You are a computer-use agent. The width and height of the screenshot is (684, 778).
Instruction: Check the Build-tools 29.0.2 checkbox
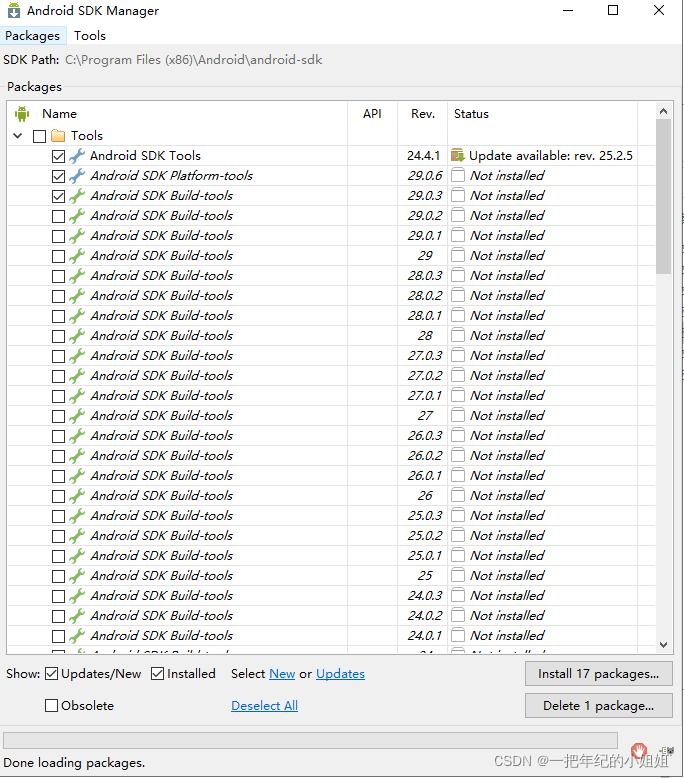click(x=59, y=216)
